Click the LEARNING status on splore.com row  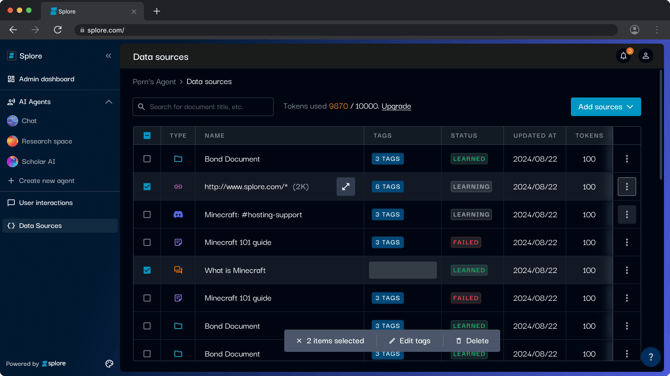(471, 187)
